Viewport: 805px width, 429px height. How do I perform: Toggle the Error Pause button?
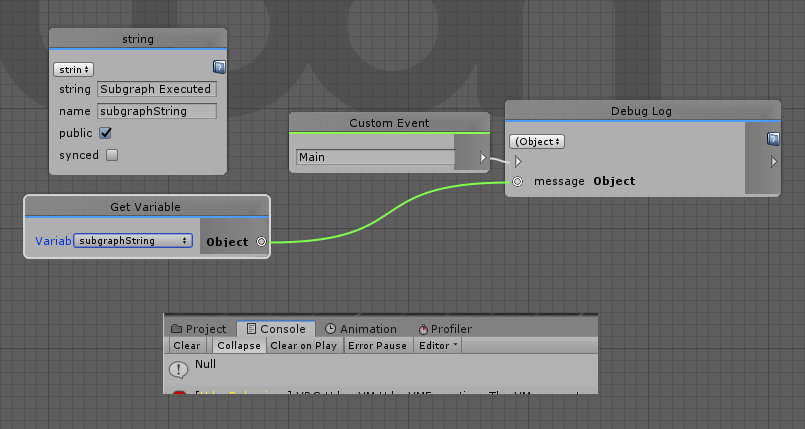tap(377, 346)
